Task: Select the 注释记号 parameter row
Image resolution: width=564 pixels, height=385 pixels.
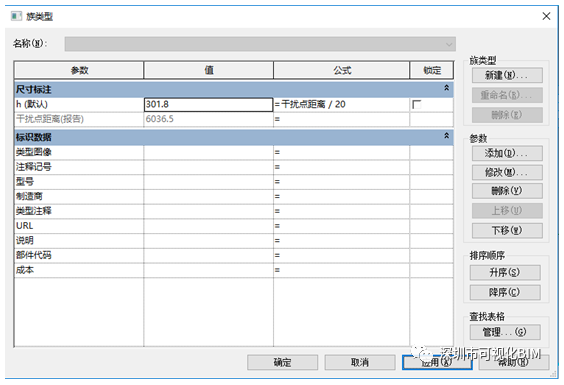Action: (234, 167)
